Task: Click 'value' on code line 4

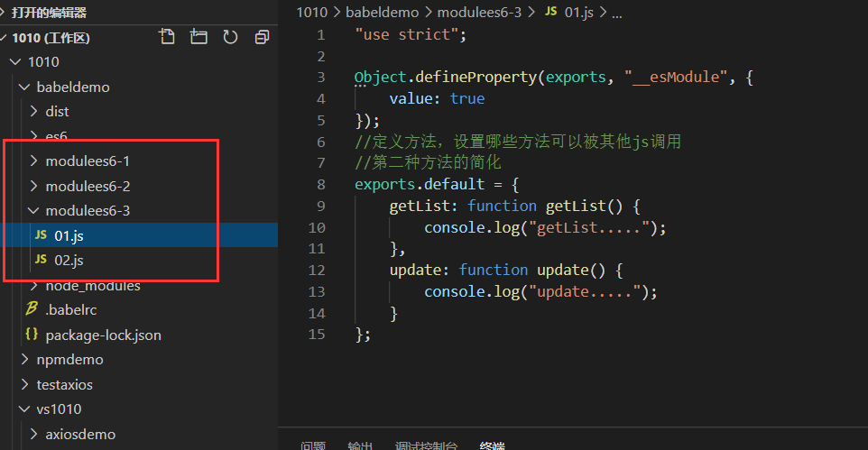Action: click(x=411, y=98)
